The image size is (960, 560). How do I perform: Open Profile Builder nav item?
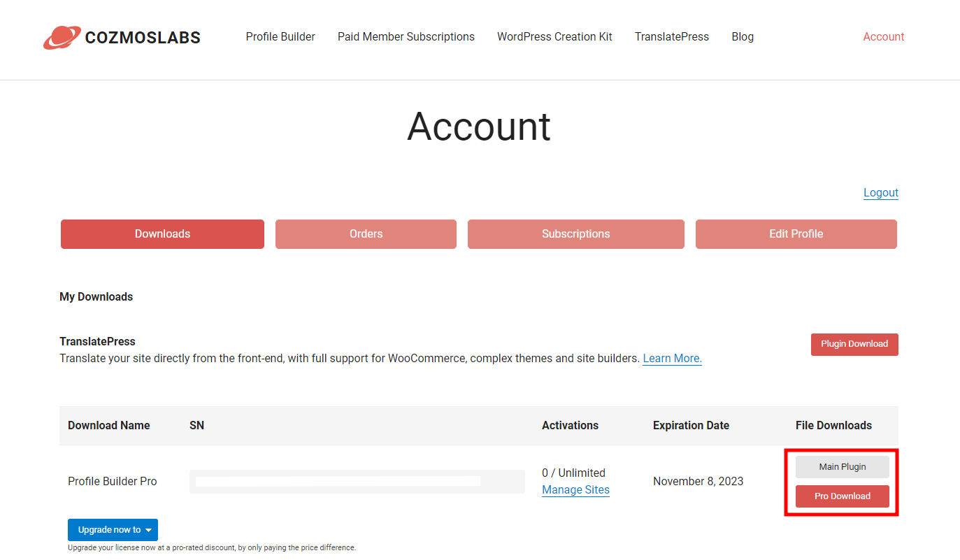click(280, 36)
